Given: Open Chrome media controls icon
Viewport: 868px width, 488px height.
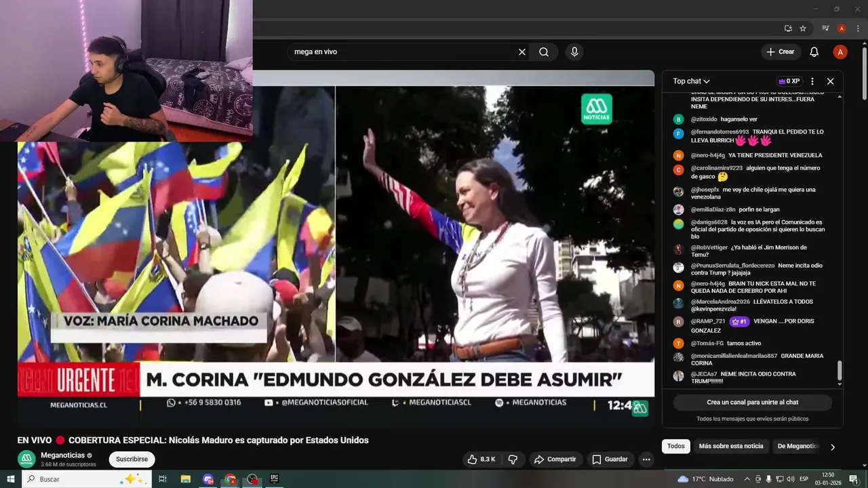Looking at the screenshot, I should [x=825, y=28].
